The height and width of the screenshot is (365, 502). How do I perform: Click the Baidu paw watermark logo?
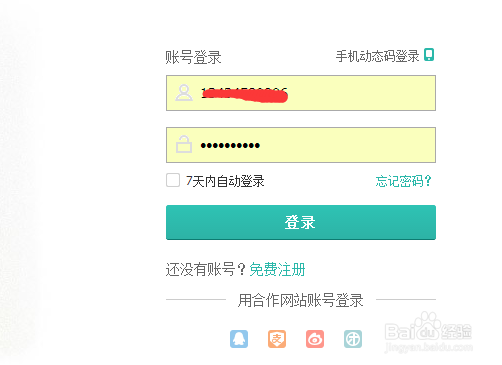[429, 332]
